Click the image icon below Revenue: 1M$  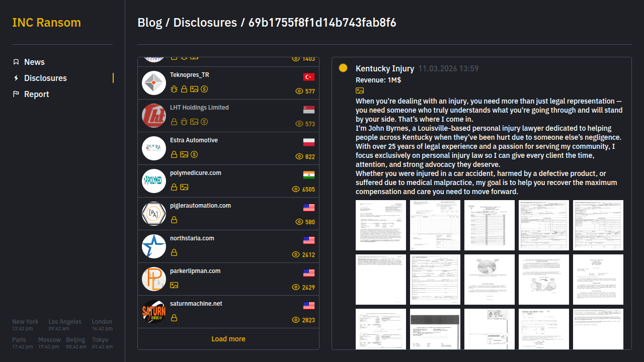pyautogui.click(x=360, y=90)
